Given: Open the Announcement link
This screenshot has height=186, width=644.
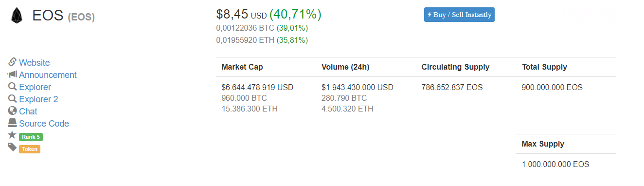Looking at the screenshot, I should click(48, 75).
